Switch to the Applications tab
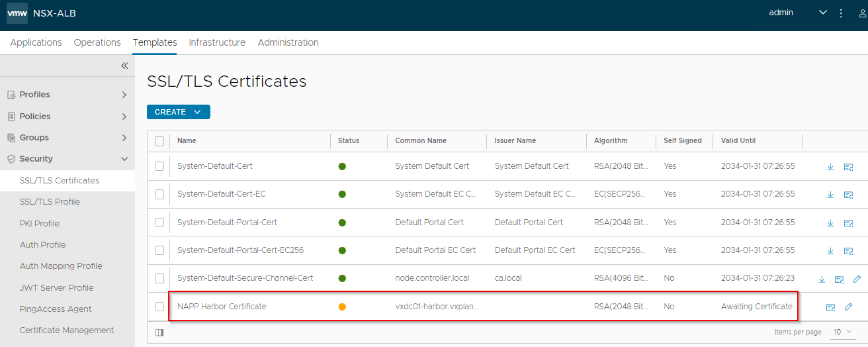The height and width of the screenshot is (347, 868). coord(36,42)
